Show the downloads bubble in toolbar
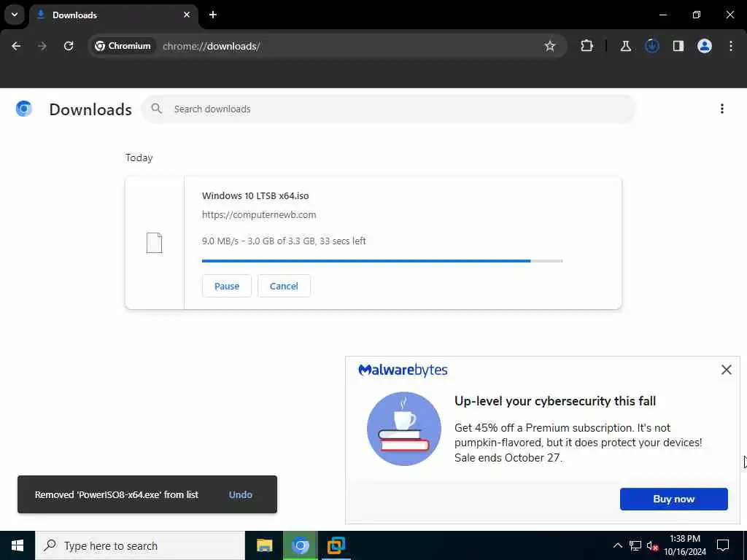 pos(651,46)
